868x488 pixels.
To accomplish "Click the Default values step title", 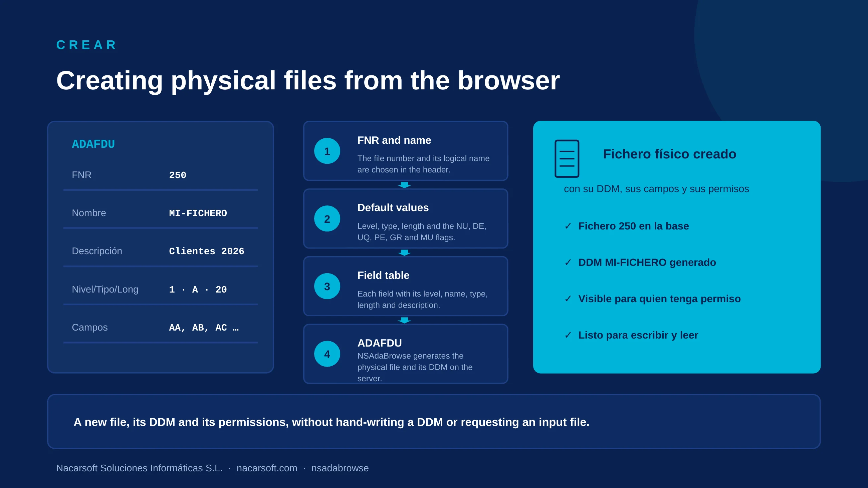I will (x=393, y=208).
